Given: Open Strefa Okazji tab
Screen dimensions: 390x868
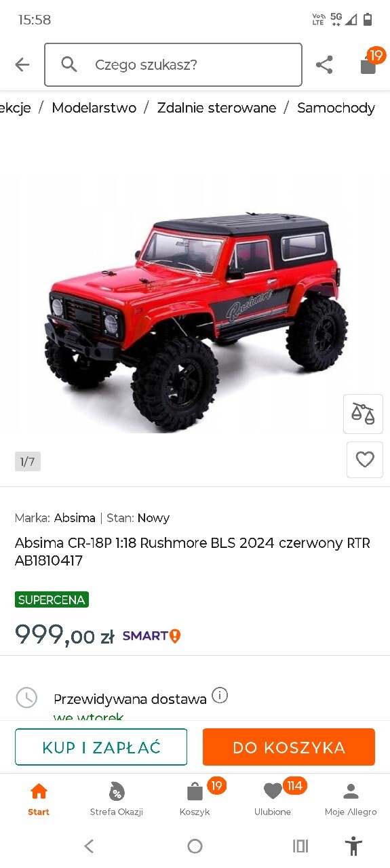Looking at the screenshot, I should (117, 799).
